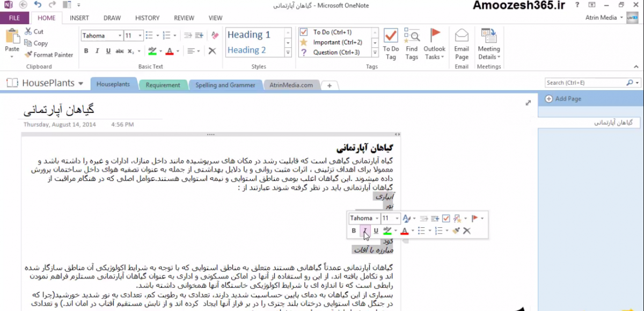
Task: Click the Delete X in the ribbon
Action: point(212,51)
